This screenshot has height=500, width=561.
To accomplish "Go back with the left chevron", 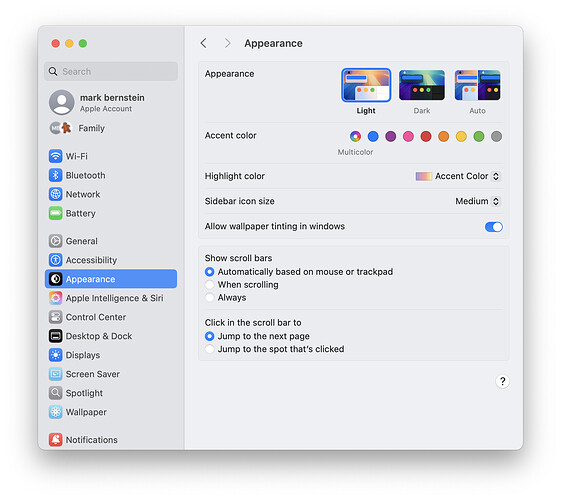I will [x=204, y=43].
